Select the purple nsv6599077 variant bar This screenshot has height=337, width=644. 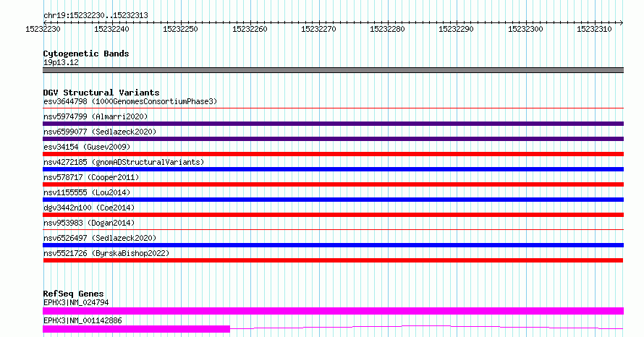[333, 139]
